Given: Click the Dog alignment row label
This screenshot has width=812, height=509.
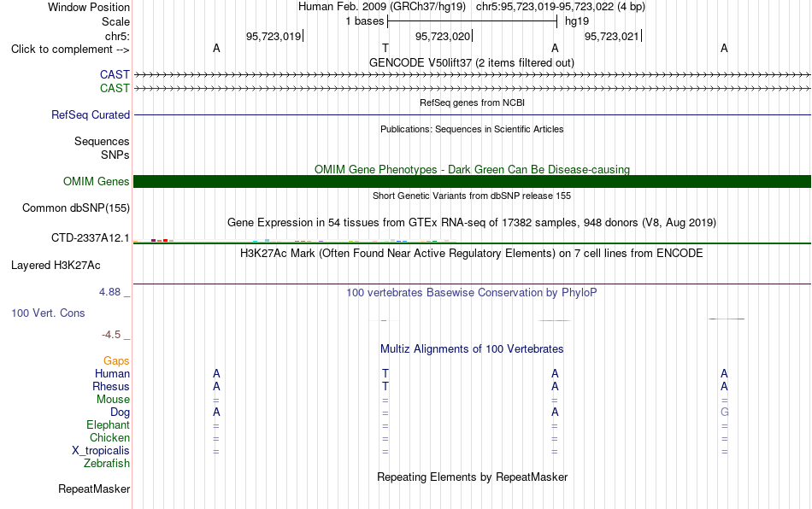Looking at the screenshot, I should click(x=121, y=412).
